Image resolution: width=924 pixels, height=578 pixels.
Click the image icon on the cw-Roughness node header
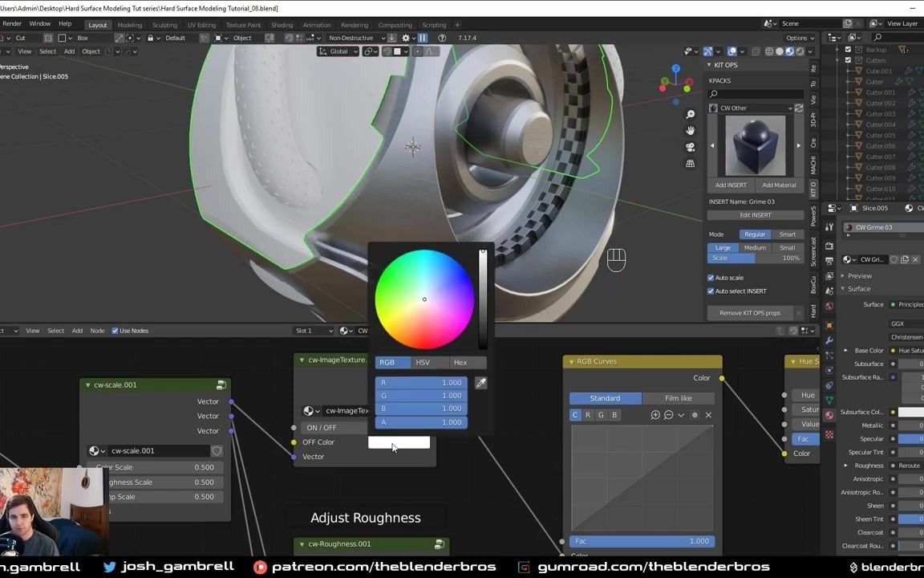(x=439, y=543)
